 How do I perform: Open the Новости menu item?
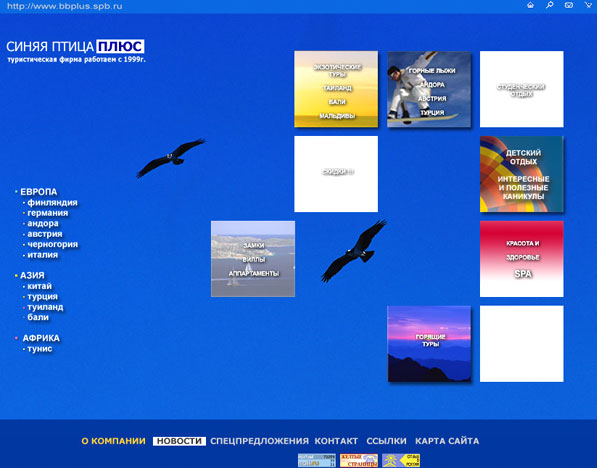(179, 441)
